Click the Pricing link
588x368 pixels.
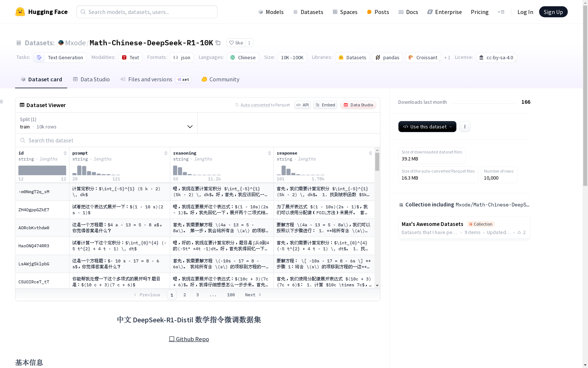click(480, 12)
